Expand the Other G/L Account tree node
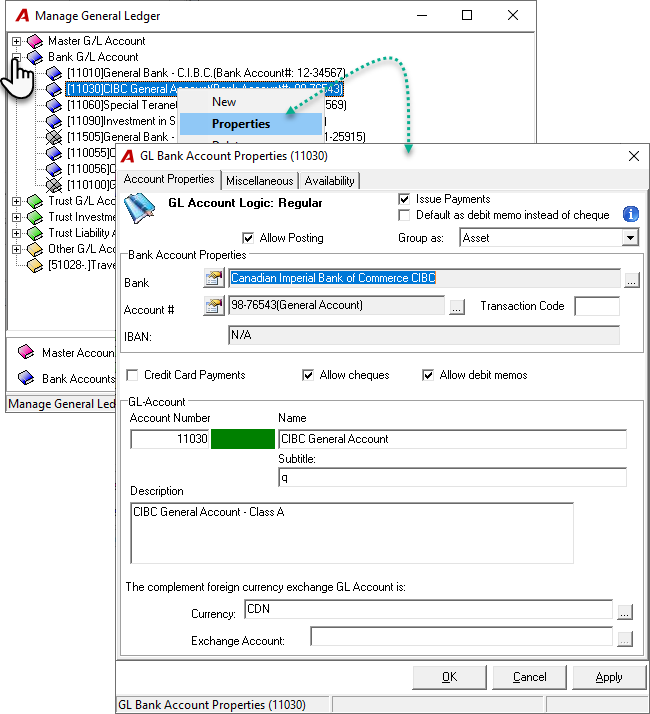 coord(16,249)
